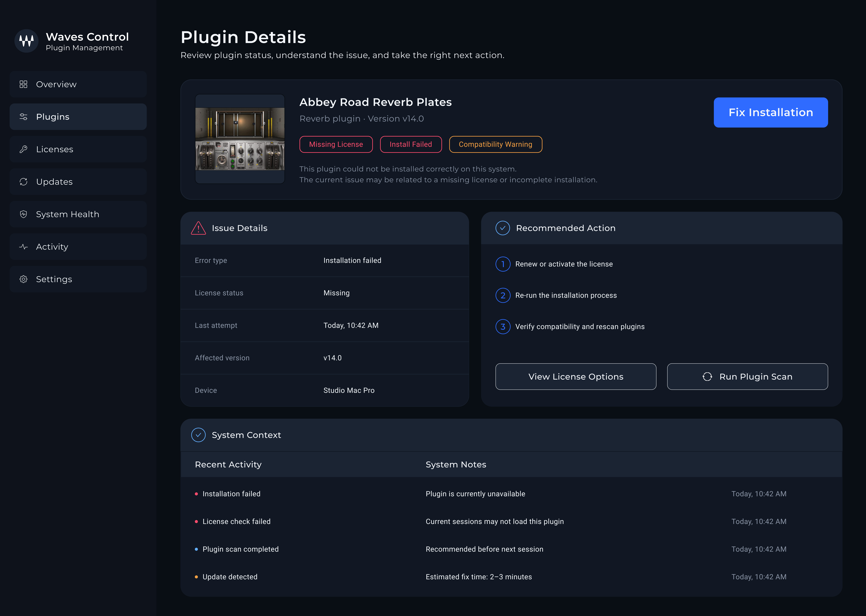Click the 'Installation failed' error type value

click(x=352, y=261)
